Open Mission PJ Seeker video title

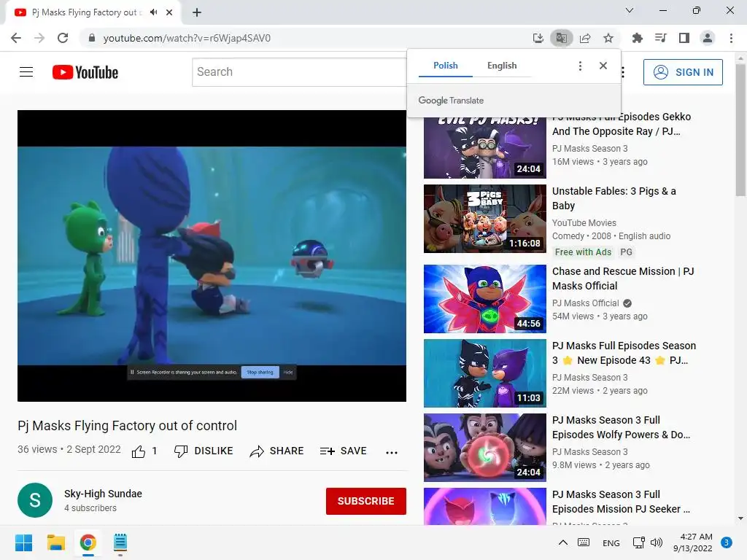(x=621, y=502)
